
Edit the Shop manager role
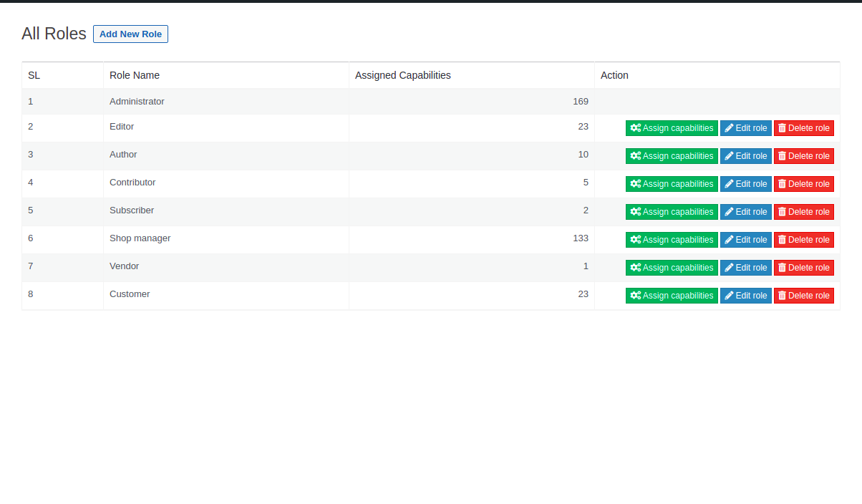coord(746,240)
